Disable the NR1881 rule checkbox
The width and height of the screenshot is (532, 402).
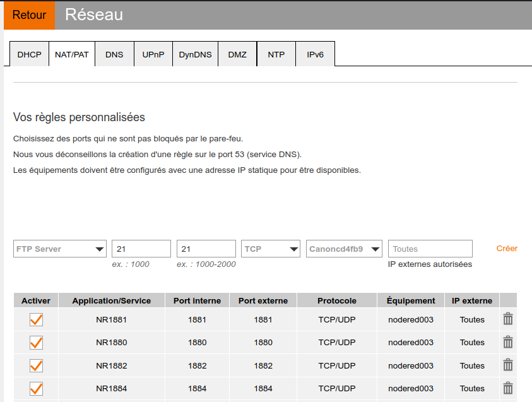pyautogui.click(x=36, y=319)
